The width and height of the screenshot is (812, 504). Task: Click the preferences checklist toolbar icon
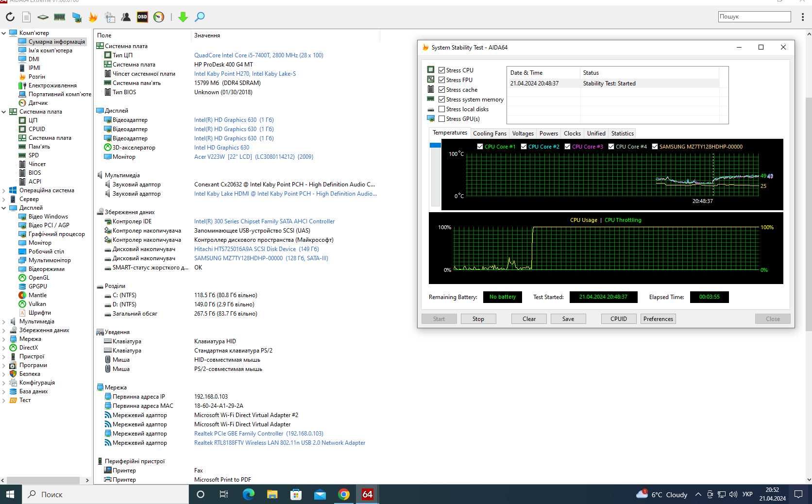point(110,17)
